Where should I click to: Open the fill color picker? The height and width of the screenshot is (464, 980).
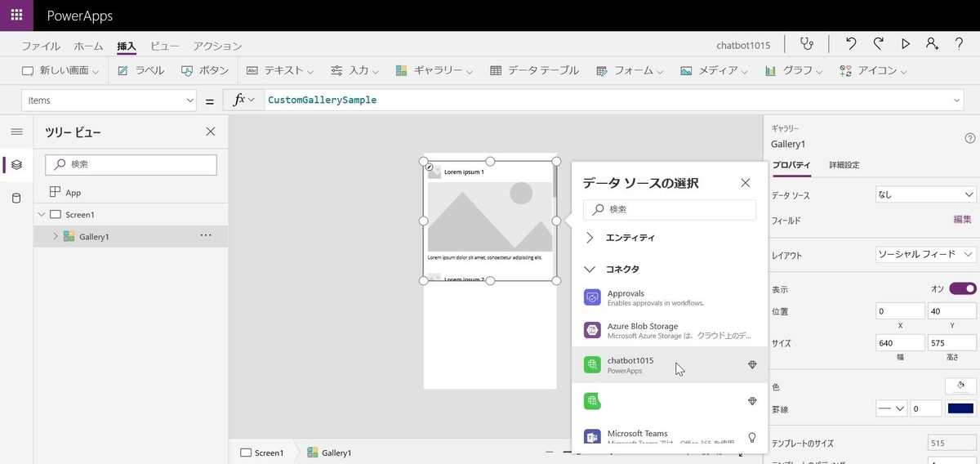960,386
